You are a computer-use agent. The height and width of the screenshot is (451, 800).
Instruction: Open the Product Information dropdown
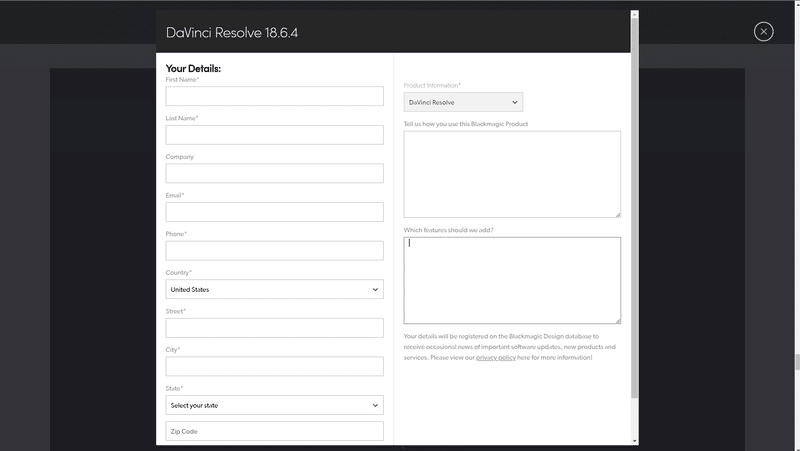coord(463,102)
